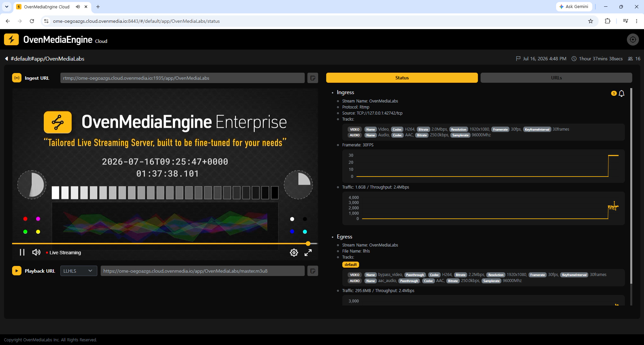Open the notifications bell
Screen dimensions: 644x345
click(622, 93)
